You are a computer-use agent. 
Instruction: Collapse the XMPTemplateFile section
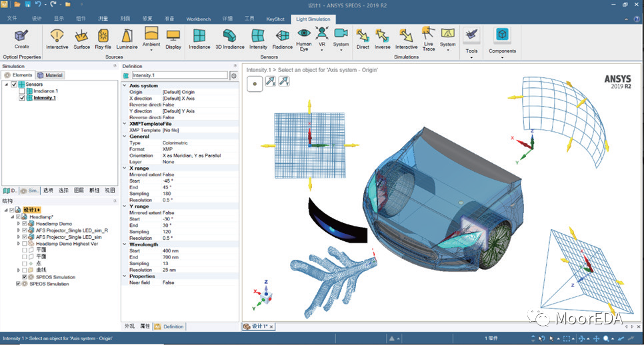[125, 123]
